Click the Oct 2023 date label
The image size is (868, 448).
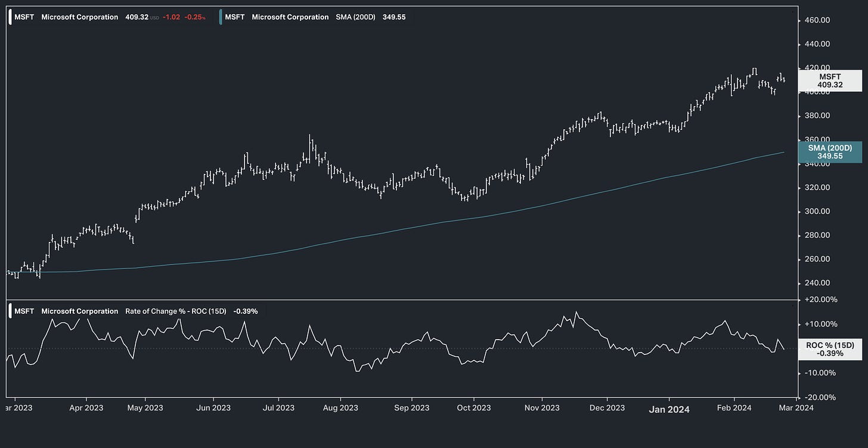pyautogui.click(x=474, y=408)
